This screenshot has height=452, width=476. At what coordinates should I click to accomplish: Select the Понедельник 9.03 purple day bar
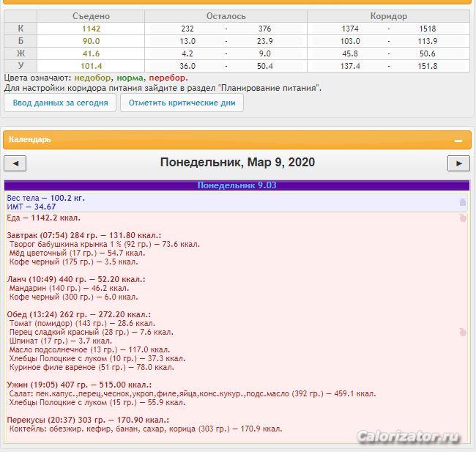click(237, 185)
